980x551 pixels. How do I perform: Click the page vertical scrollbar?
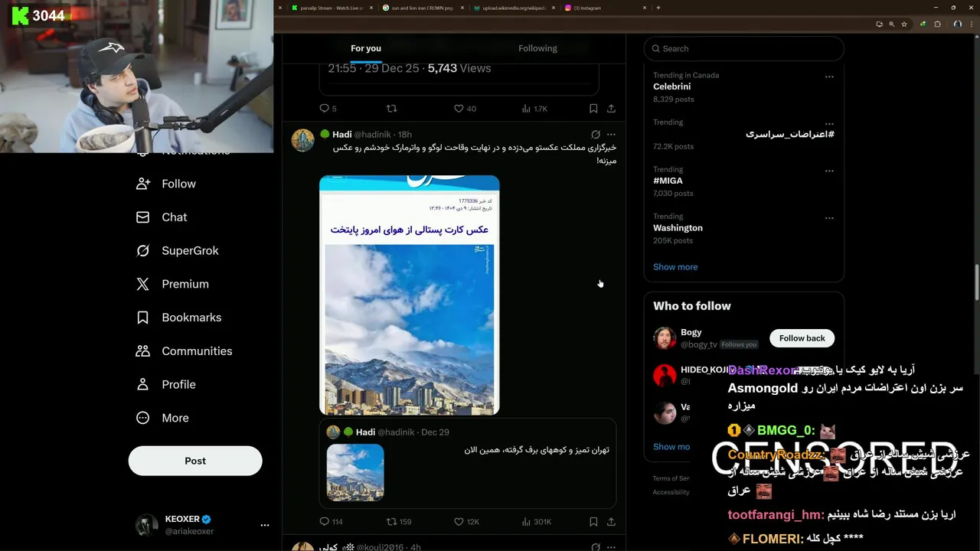coord(976,282)
